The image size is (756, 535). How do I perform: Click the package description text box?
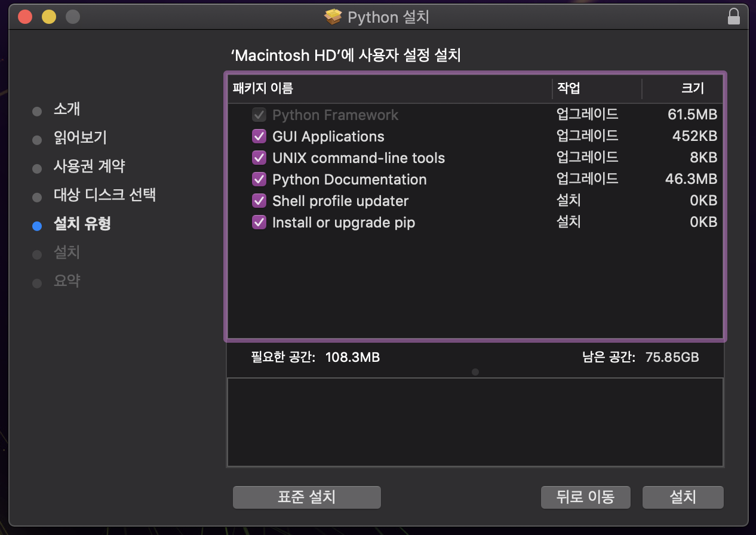tap(475, 422)
